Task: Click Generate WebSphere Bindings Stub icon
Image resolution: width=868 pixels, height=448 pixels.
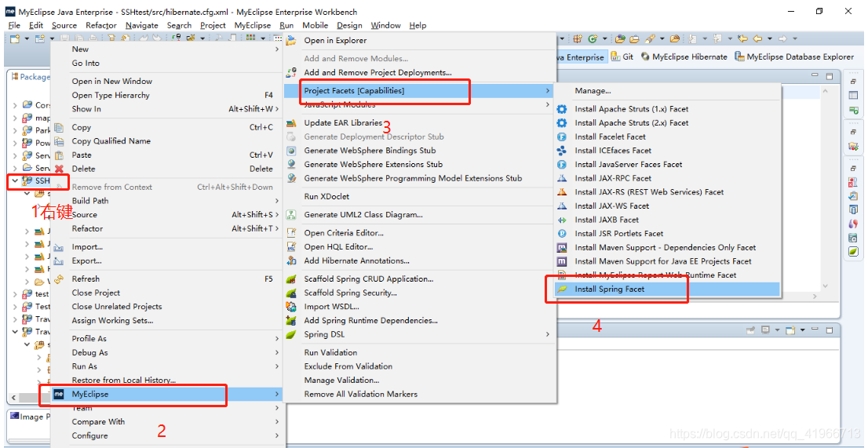Action: (x=291, y=151)
